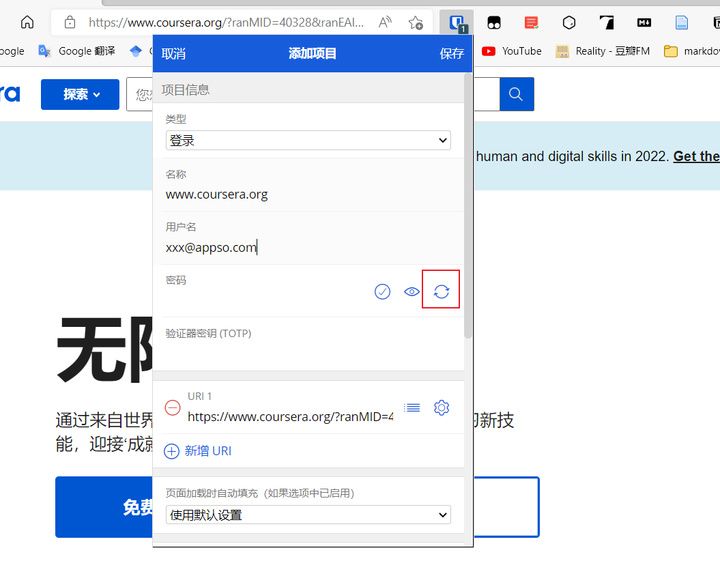This screenshot has width=720, height=561.
Task: Click 保存 to save the item
Action: (452, 54)
